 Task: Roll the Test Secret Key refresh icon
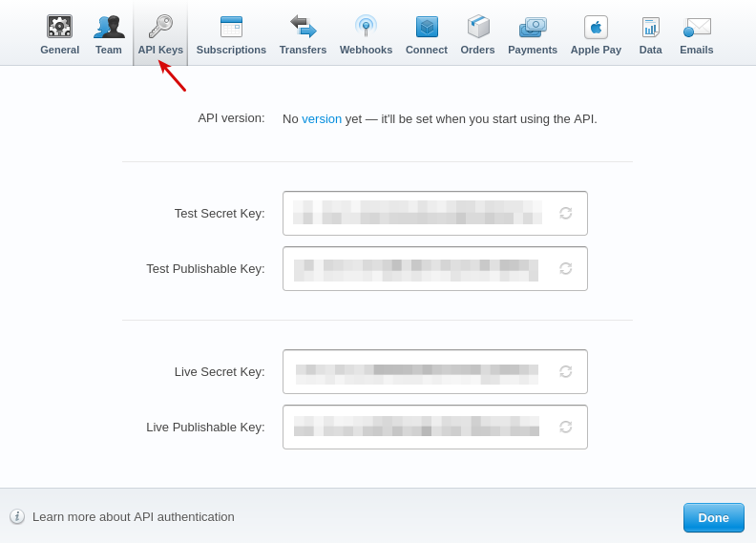[565, 213]
